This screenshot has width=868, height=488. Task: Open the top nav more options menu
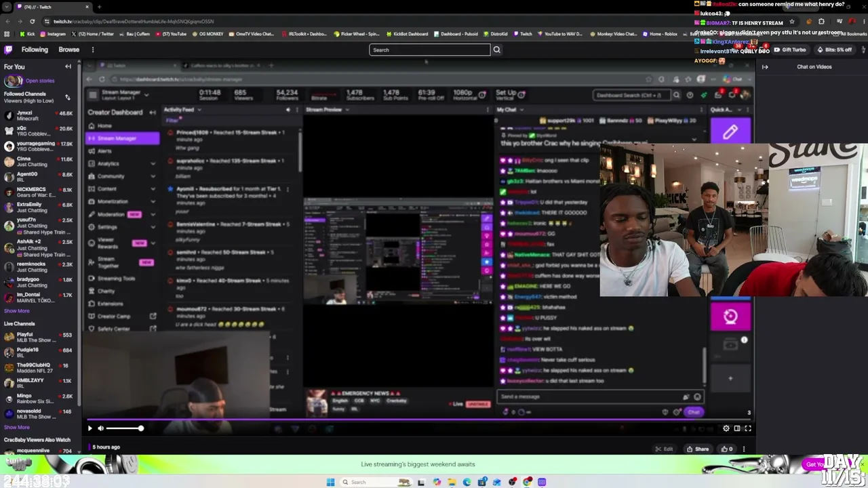(93, 49)
